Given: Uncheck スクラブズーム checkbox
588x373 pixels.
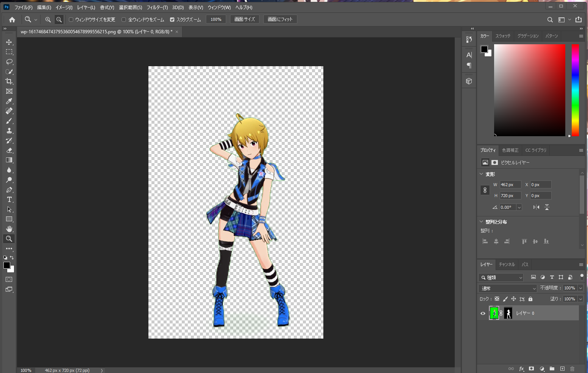Looking at the screenshot, I should point(172,19).
